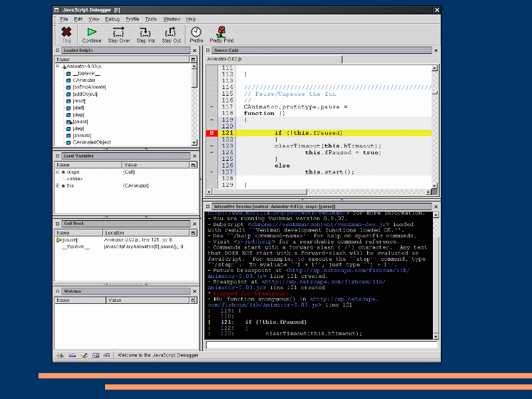Screen dimensions: 532x399
Task: Open the Debug menu
Action: [x=112, y=19]
